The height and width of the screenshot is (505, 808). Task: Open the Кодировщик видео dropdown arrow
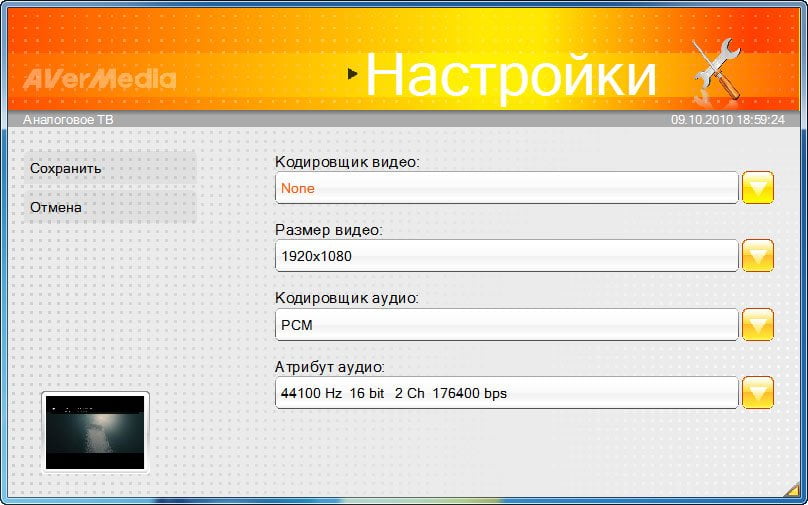click(758, 188)
